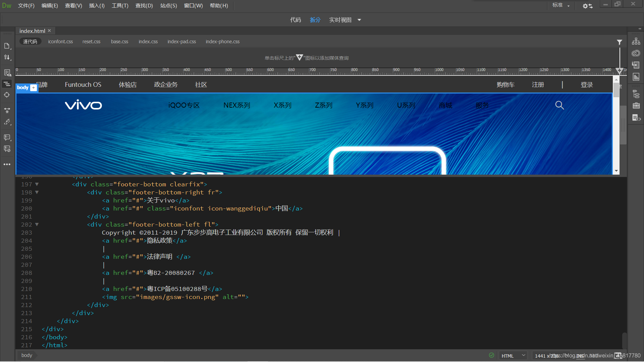Click the Apply Source Formatting icon
644x362 pixels.
(7, 122)
